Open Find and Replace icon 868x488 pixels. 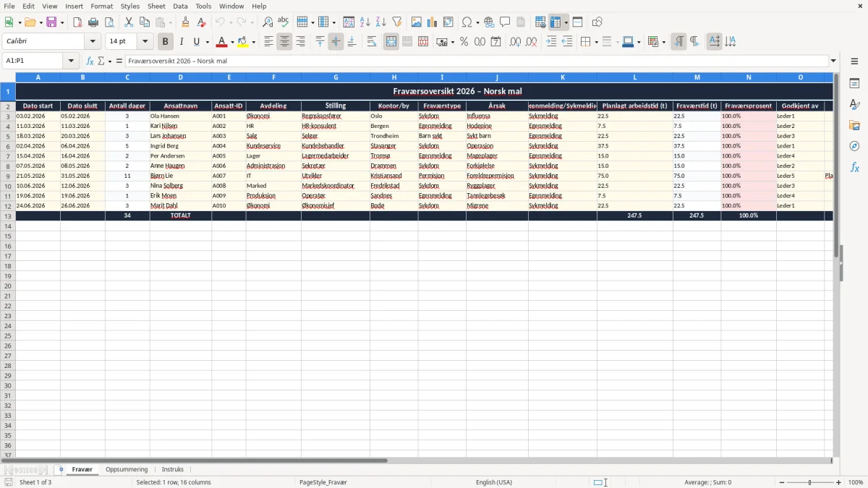tap(268, 22)
